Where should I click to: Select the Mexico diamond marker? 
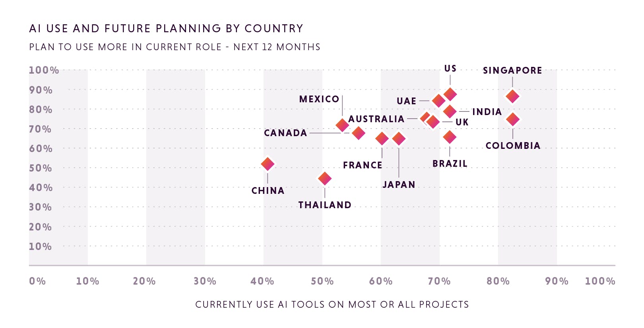(342, 125)
